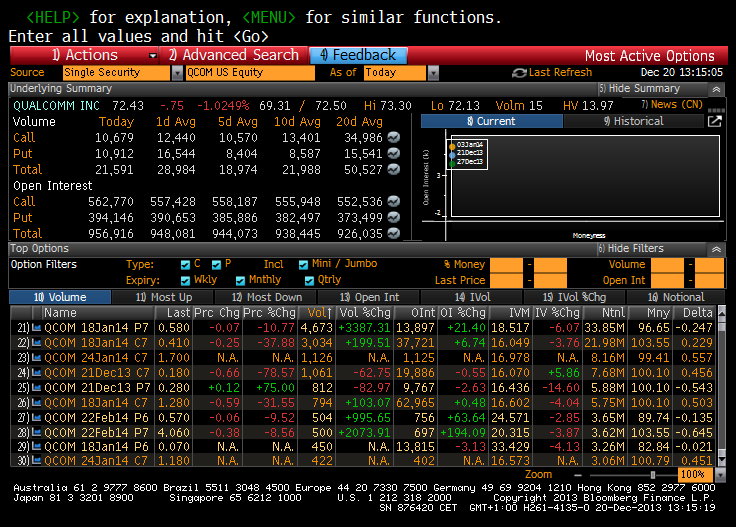736x527 pixels.
Task: Collapse the Underlying Summary section chevron
Action: tap(716, 89)
